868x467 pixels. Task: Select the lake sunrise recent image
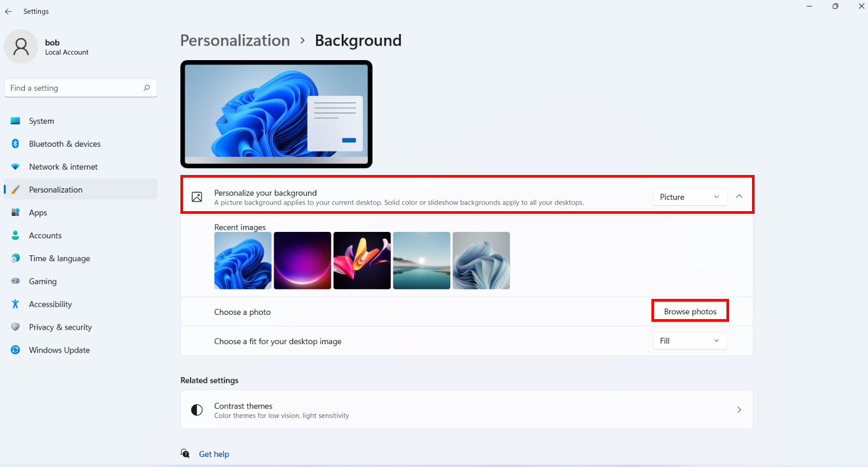tap(421, 261)
